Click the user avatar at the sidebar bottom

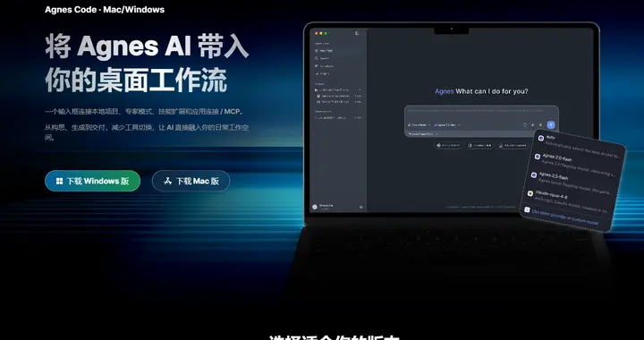click(x=315, y=207)
